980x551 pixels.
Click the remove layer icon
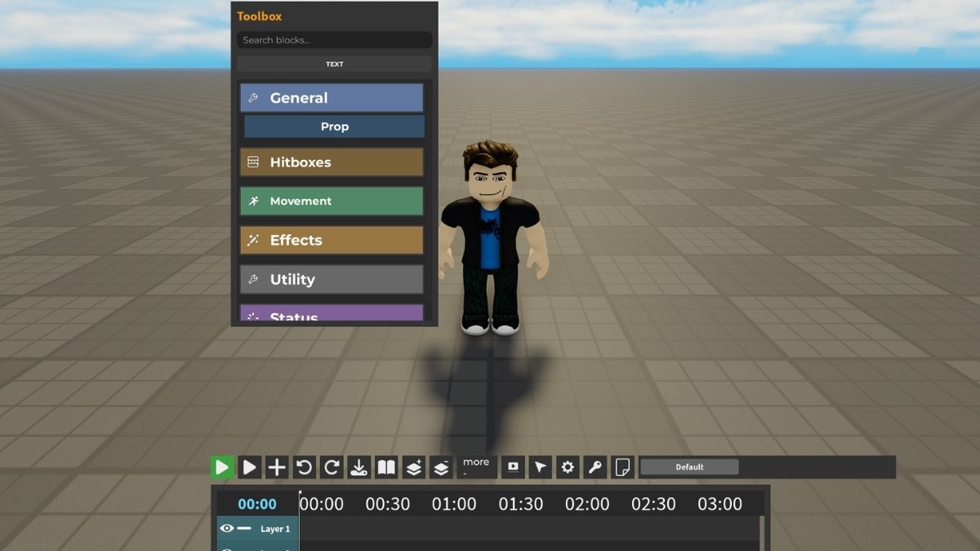(441, 467)
